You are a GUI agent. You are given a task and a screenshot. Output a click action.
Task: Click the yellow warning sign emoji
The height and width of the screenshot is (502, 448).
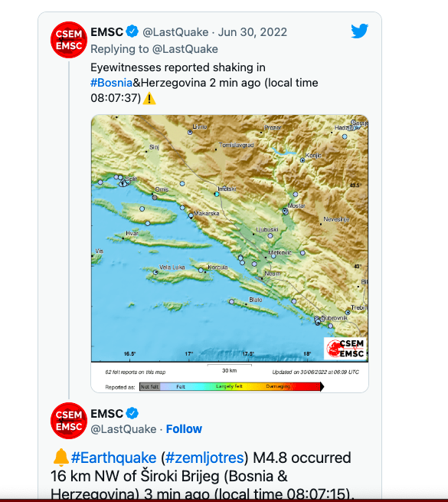pyautogui.click(x=149, y=98)
